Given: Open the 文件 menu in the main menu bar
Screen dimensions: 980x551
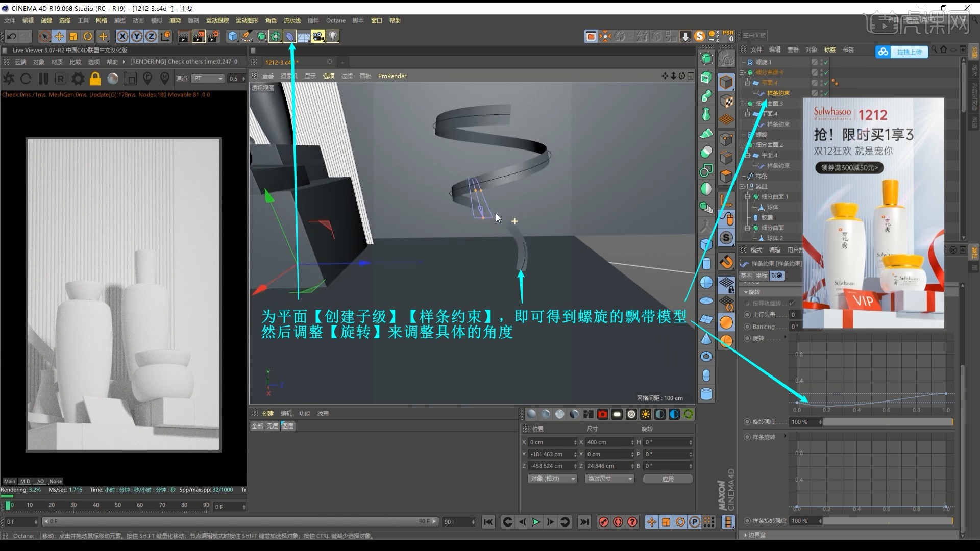Looking at the screenshot, I should (10, 21).
